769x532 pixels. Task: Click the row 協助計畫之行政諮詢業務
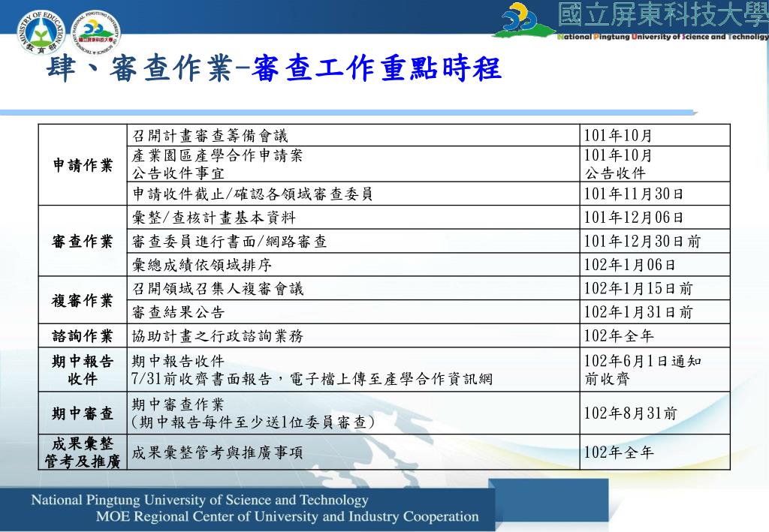click(x=353, y=335)
